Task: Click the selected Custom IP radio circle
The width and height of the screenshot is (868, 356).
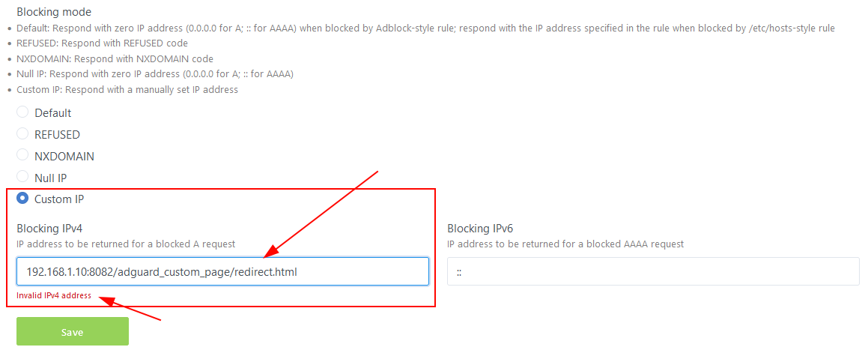Action: [x=22, y=199]
